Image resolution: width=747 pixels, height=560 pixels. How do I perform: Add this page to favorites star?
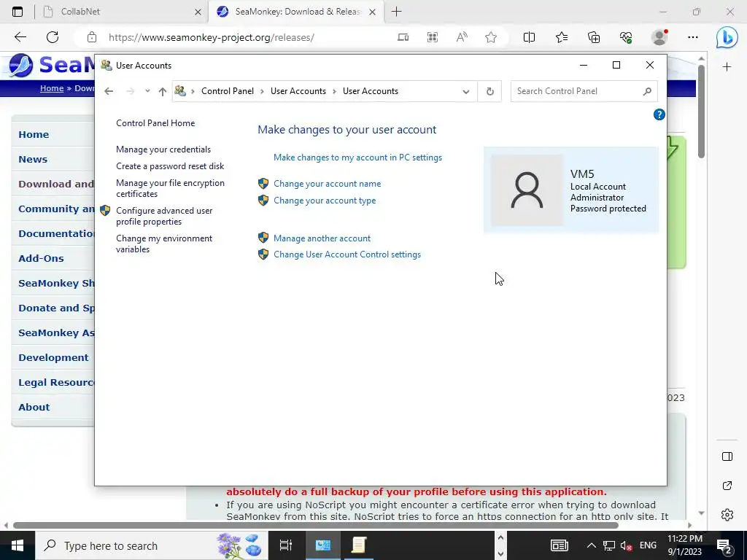[x=491, y=37]
